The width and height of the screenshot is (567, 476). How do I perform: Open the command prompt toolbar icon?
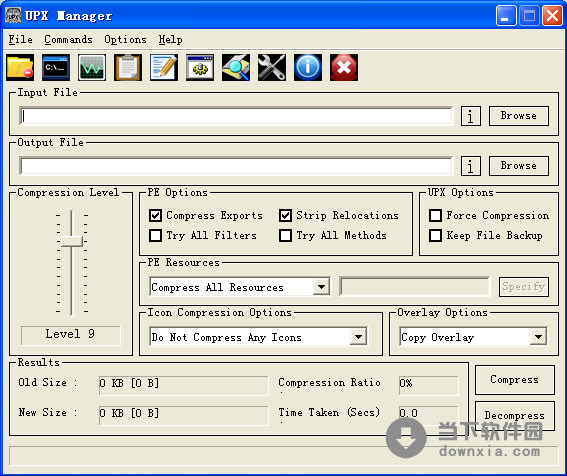coord(56,68)
